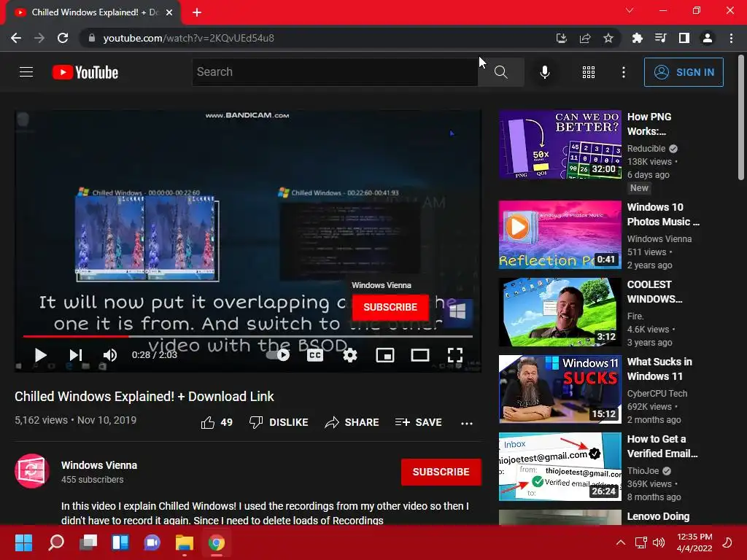Click the magnifier search button
The width and height of the screenshot is (747, 560).
[x=500, y=72]
